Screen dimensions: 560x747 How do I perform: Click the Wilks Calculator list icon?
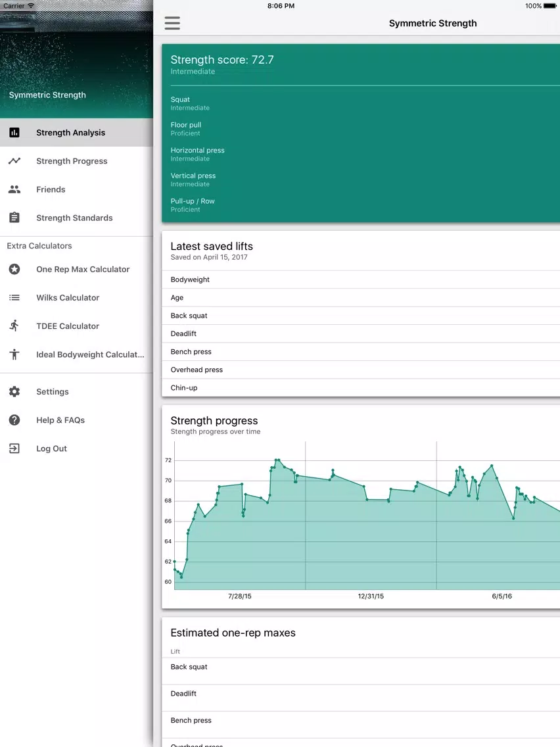pos(14,298)
